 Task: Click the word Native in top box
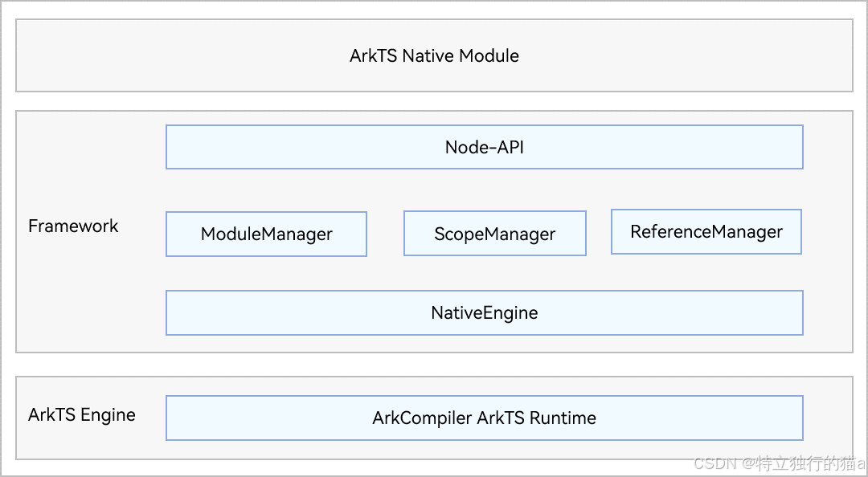(x=428, y=55)
